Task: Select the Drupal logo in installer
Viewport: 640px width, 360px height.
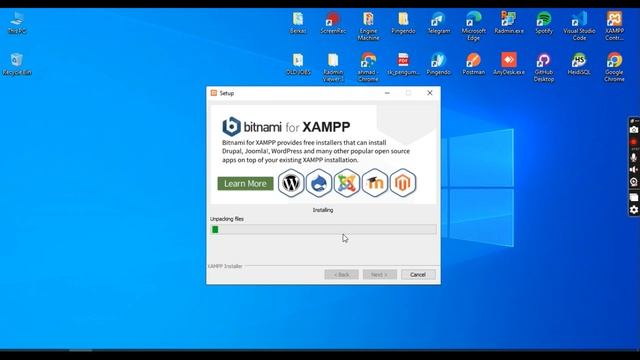Action: point(319,183)
